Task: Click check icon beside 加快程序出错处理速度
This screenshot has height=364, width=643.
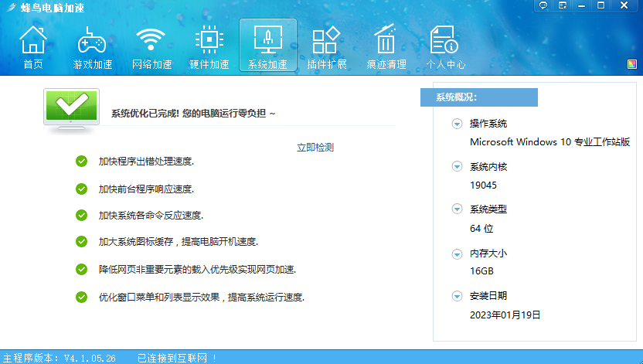Action: click(82, 162)
